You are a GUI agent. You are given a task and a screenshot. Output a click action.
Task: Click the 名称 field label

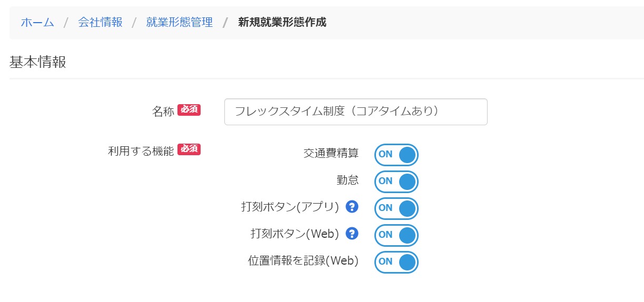coord(163,111)
